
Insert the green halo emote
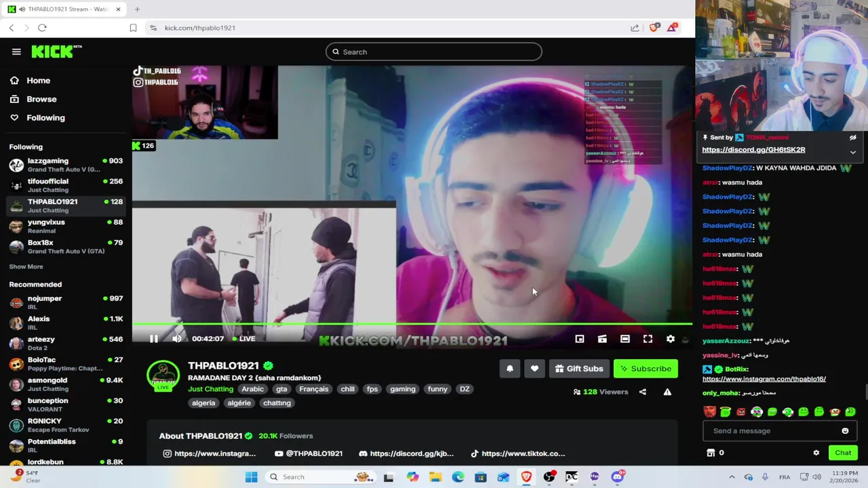point(725,411)
